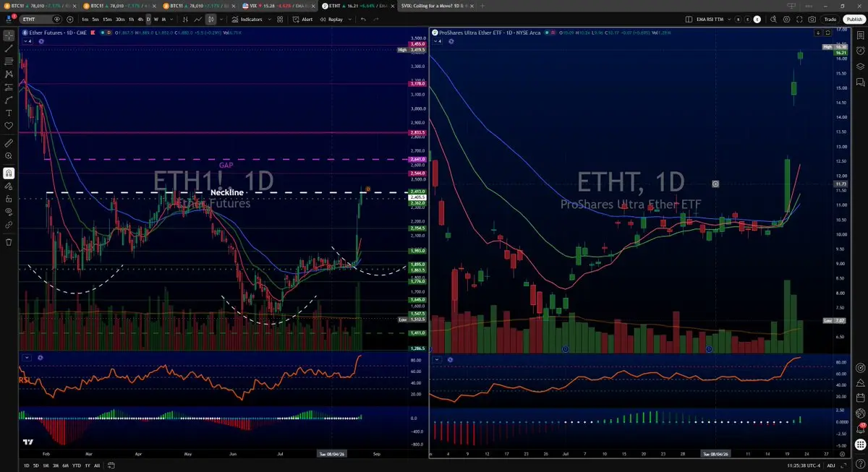Screen dimensions: 868x472
Task: Click the undo arrow in toolbar
Action: coord(363,19)
